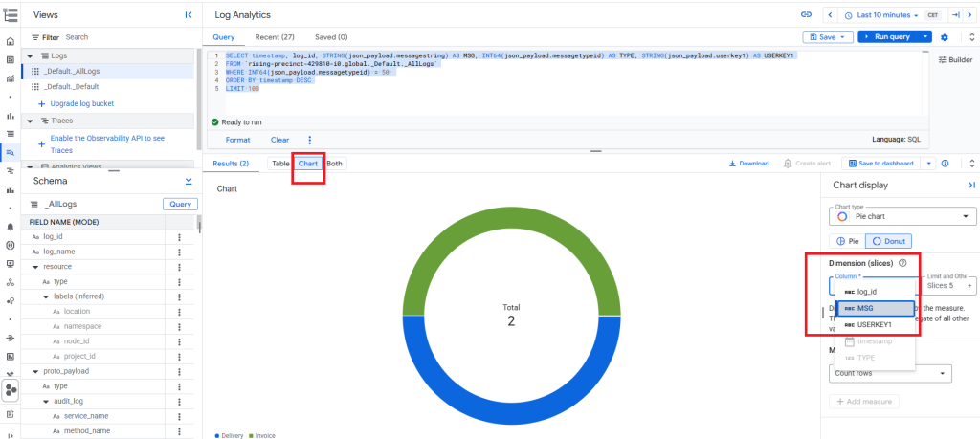Open query settings gear icon
Viewport: 980px width, 439px height.
945,36
